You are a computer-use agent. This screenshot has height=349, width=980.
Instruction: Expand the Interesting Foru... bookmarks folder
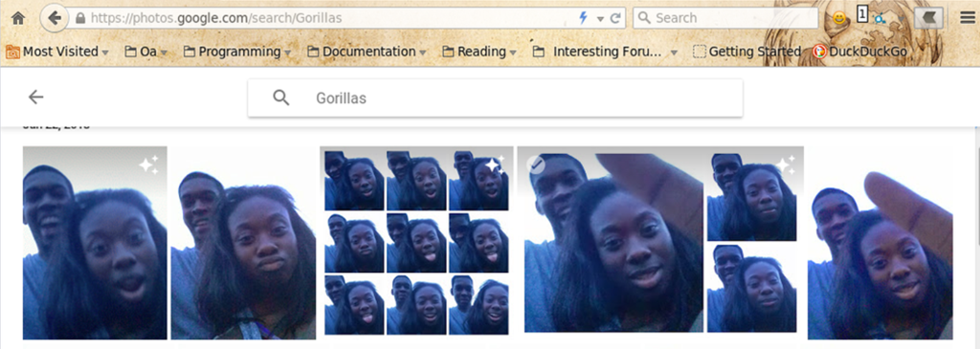pyautogui.click(x=605, y=52)
